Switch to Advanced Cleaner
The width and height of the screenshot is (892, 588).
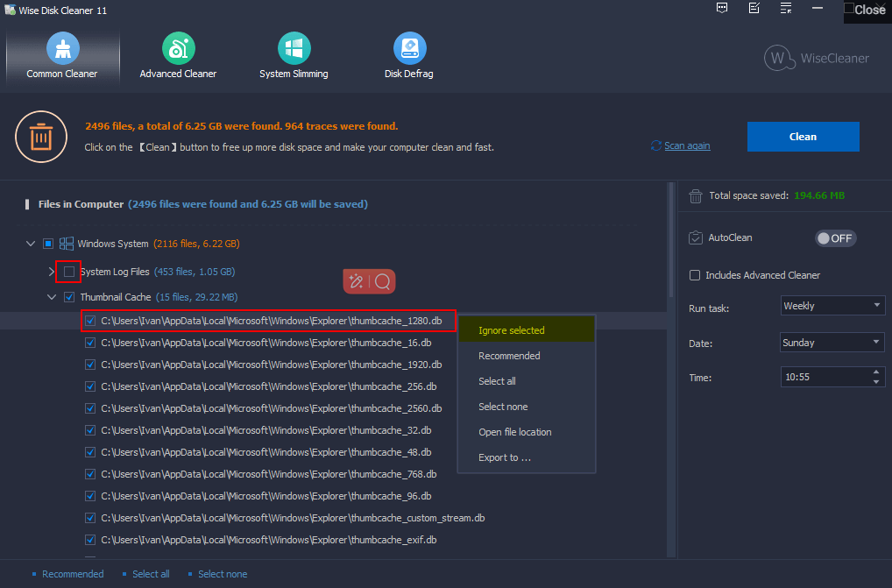tap(178, 56)
